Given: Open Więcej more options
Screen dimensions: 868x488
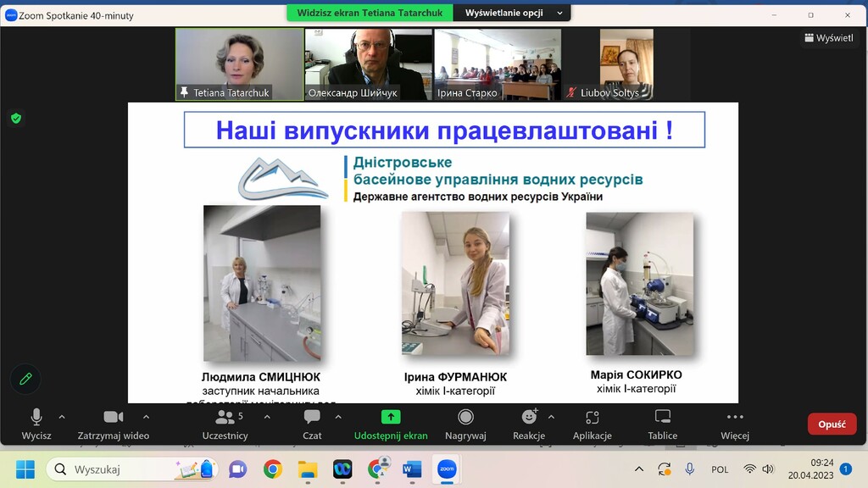Looking at the screenshot, I should 735,424.
